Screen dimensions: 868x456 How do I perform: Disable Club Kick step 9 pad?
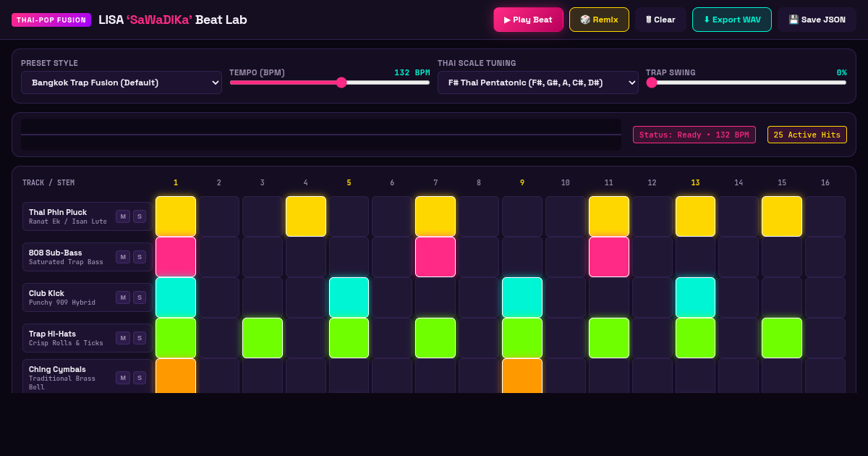tap(522, 297)
